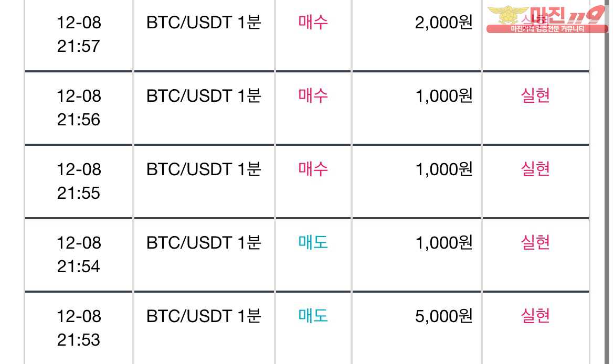Click the 매도 label in the 21:54 row

[x=313, y=242]
